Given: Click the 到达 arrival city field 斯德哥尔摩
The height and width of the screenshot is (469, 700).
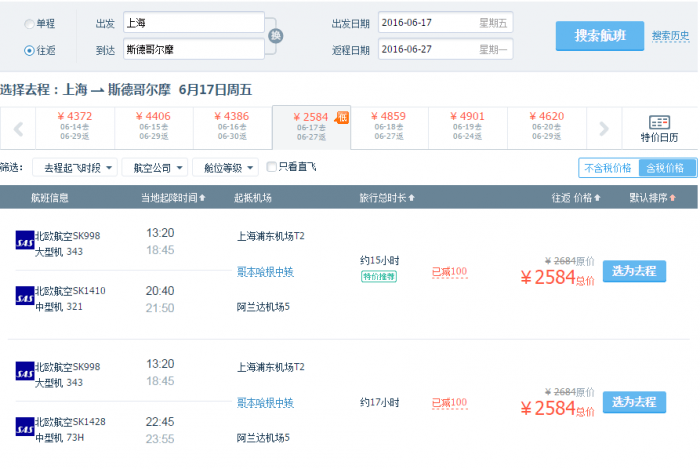Looking at the screenshot, I should pos(194,49).
